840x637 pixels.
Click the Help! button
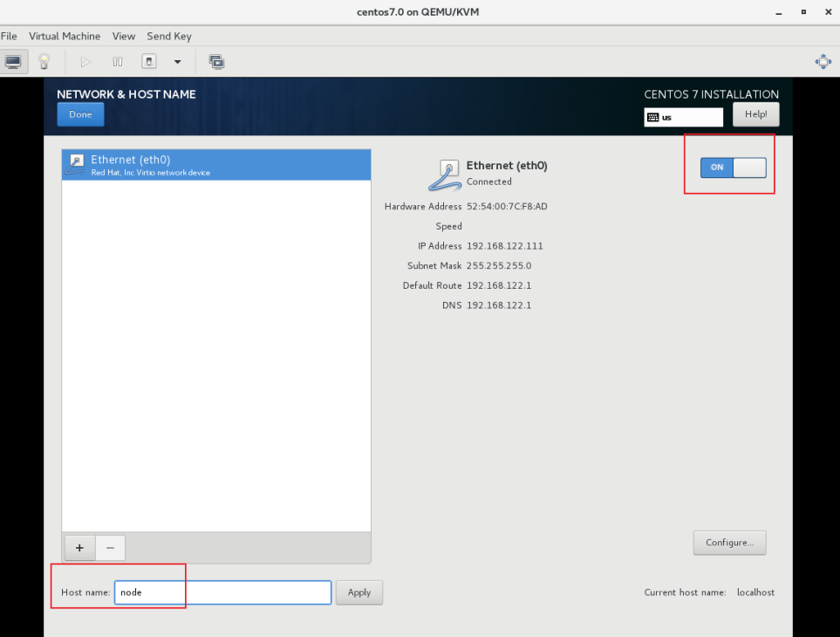(x=755, y=114)
